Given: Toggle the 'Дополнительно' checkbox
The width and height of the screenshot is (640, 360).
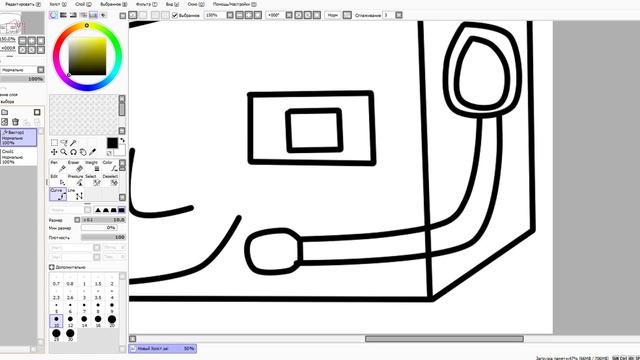Looking at the screenshot, I should click(x=51, y=267).
